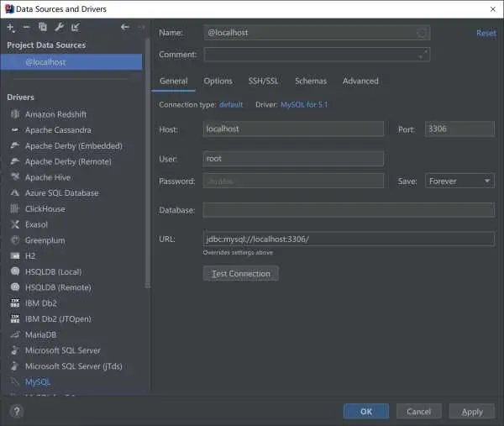Switch to the General tab

(173, 81)
